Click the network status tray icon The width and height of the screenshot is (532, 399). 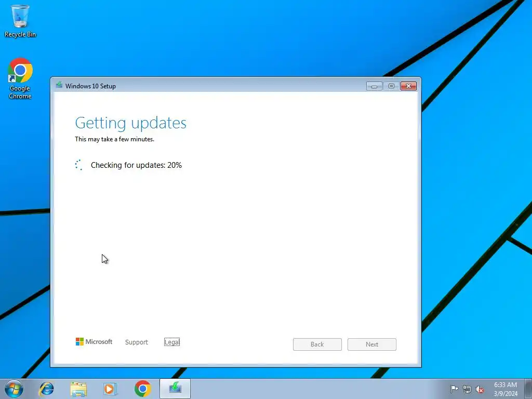pyautogui.click(x=467, y=389)
